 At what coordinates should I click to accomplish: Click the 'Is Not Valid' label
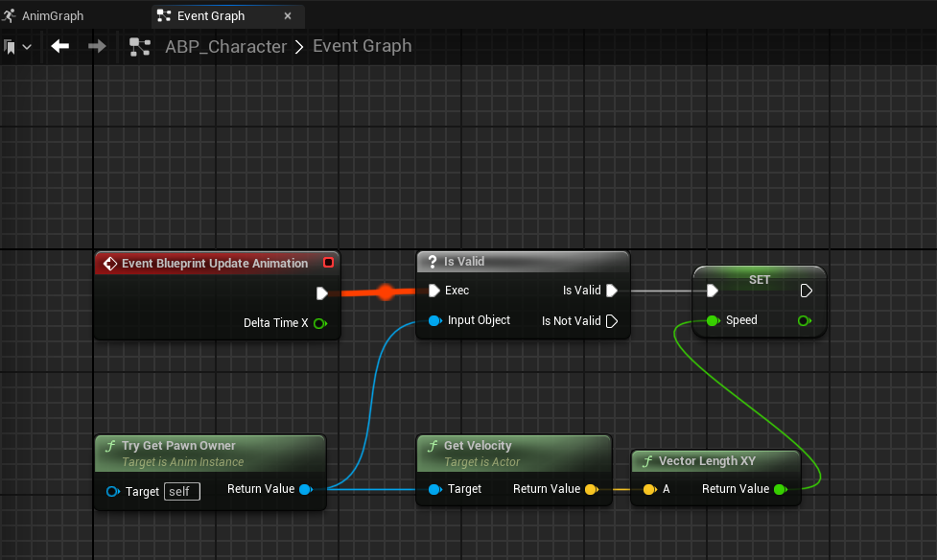pos(572,321)
